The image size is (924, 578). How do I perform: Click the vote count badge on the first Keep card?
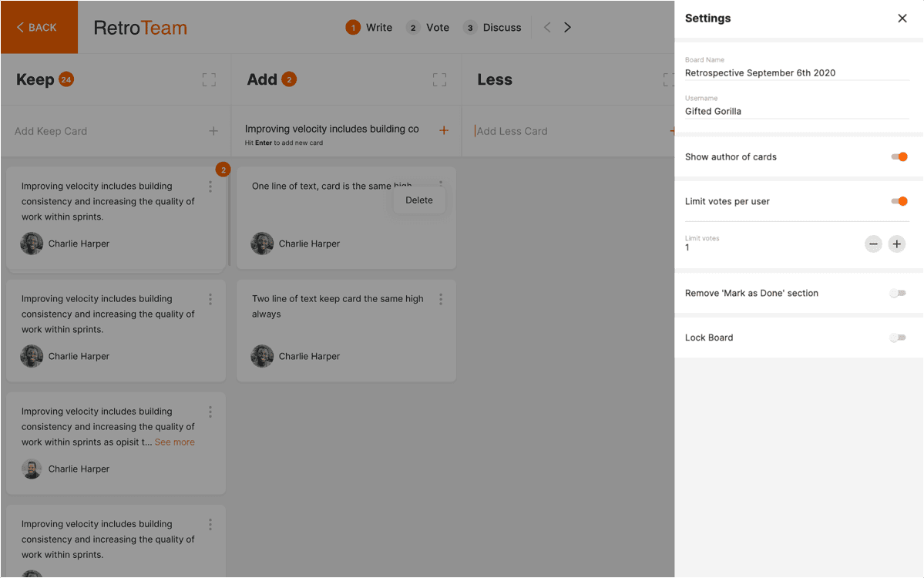223,170
